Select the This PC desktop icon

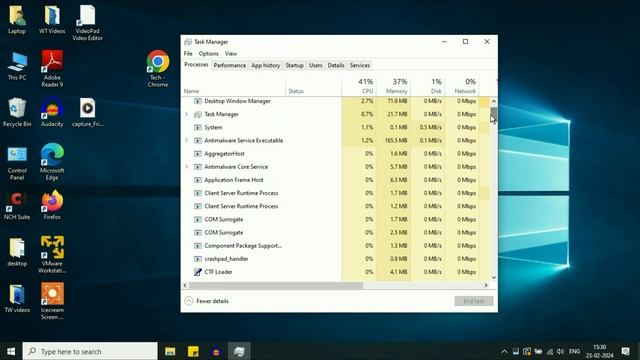coord(17,66)
